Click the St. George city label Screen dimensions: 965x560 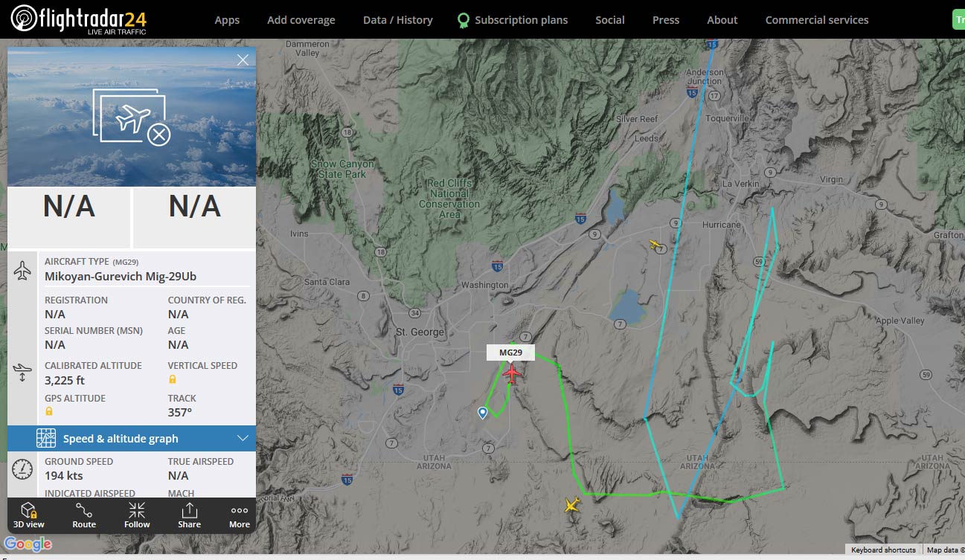click(x=420, y=332)
